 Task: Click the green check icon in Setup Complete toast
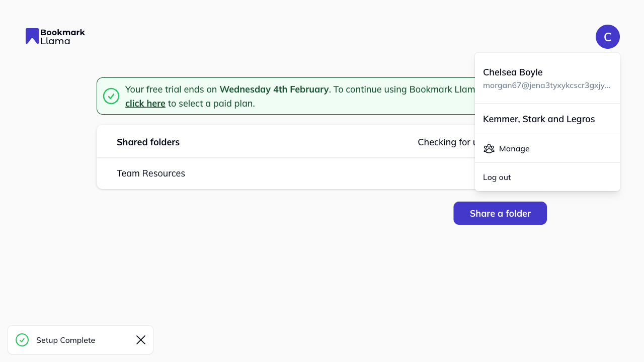click(22, 340)
